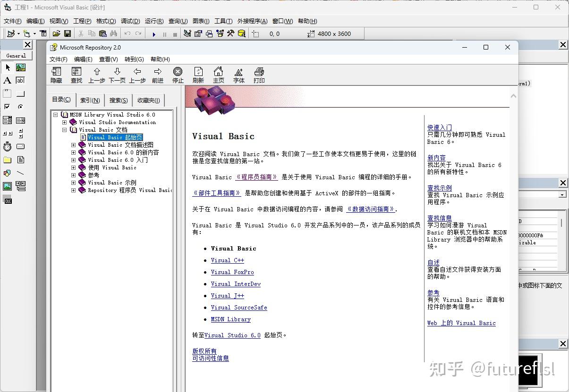Expand Visual Basic 6.0 的新内容 node

[73, 152]
